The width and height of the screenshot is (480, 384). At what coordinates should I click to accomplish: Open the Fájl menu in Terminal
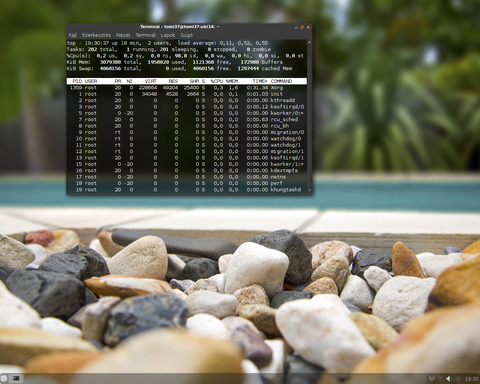coord(72,35)
